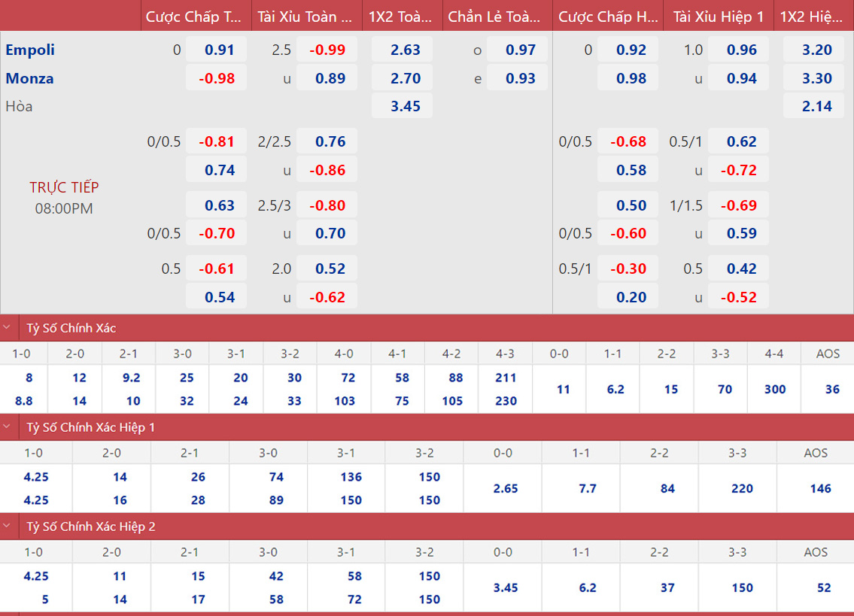Click the 4-4 correct score odds 300
The width and height of the screenshot is (854, 616).
pos(774,390)
